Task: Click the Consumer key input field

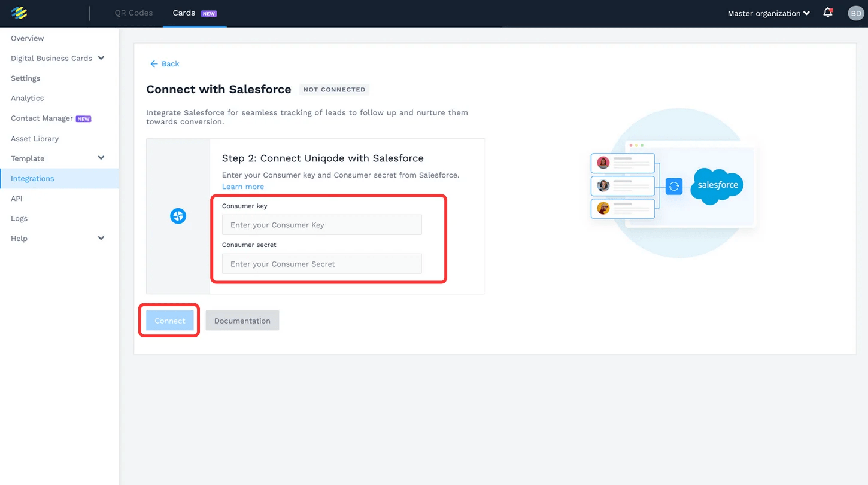Action: click(321, 224)
